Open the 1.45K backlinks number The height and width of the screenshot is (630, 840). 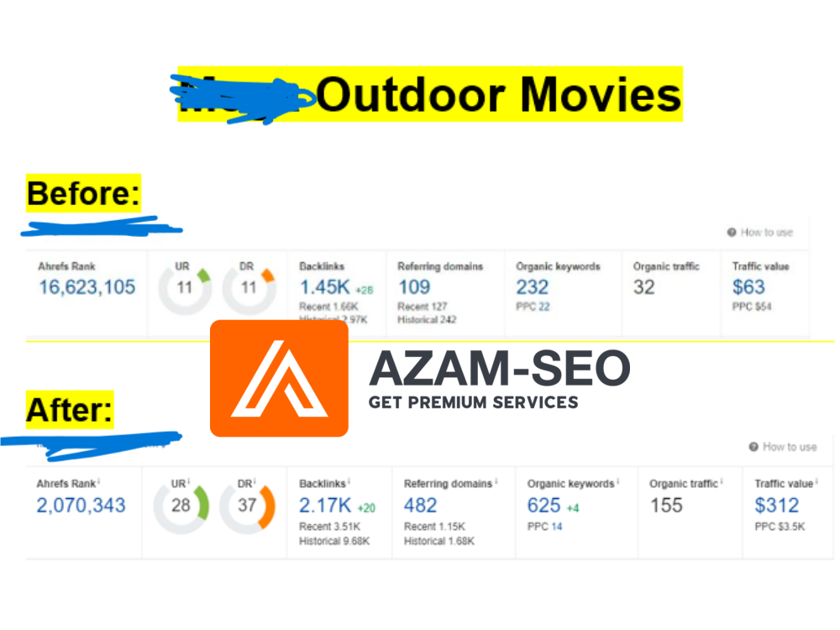click(325, 287)
